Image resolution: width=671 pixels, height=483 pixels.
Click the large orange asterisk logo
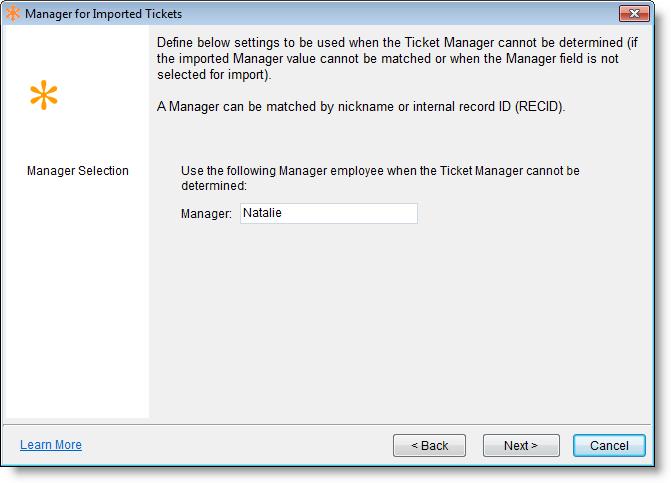point(44,96)
